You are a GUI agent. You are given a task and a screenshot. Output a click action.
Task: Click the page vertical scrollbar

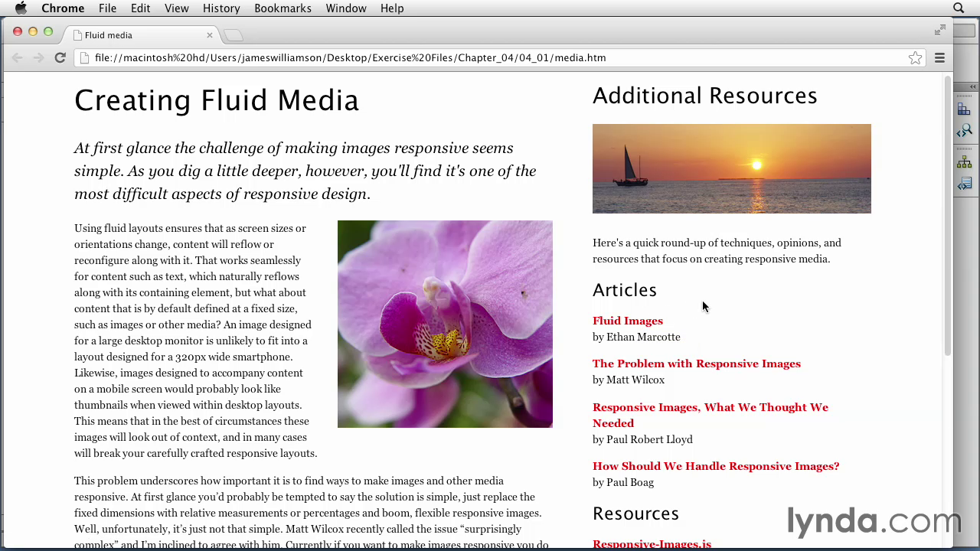point(947,217)
